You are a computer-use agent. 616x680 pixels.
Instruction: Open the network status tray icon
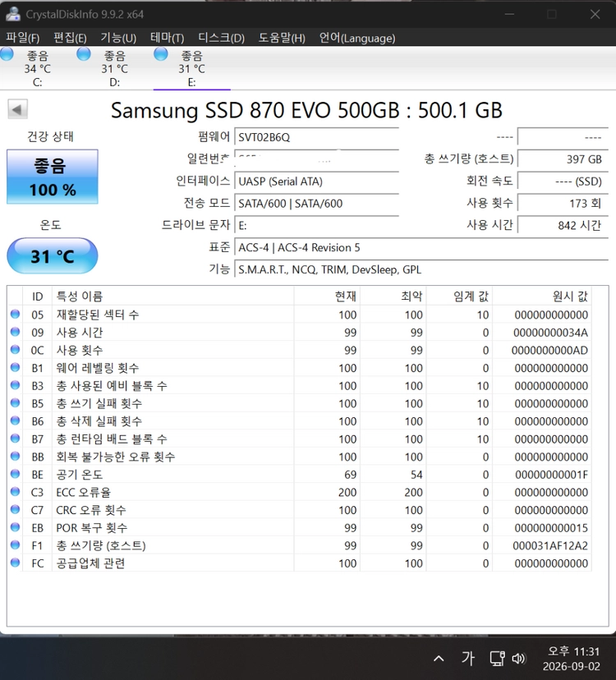click(497, 659)
